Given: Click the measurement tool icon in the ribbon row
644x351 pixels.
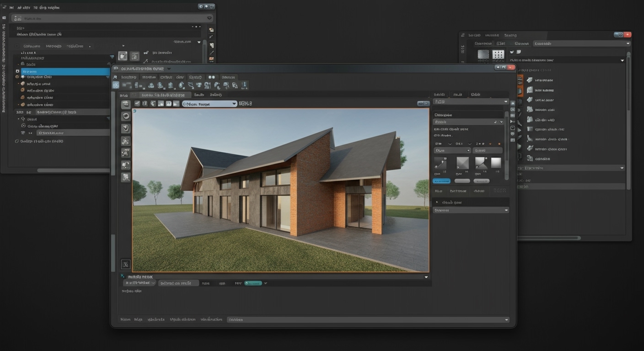Looking at the screenshot, I should (244, 85).
